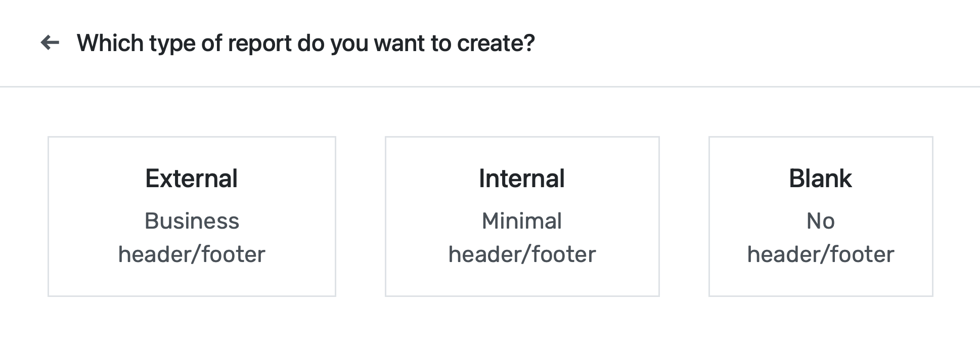Click the back arrow icon
Image resolution: width=980 pixels, height=344 pixels.
(50, 43)
